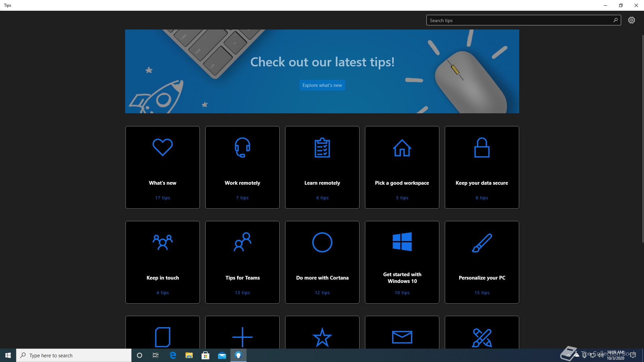Open the What's new heart icon

click(x=163, y=147)
